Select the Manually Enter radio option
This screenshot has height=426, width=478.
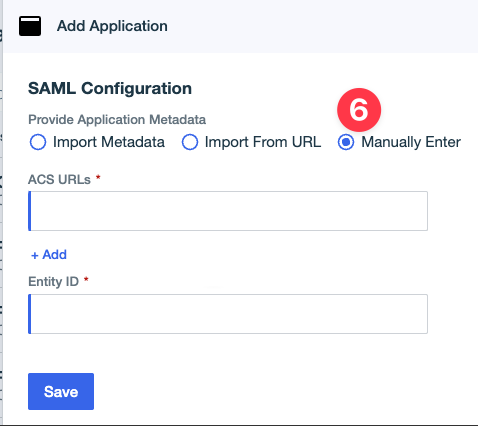tap(346, 142)
